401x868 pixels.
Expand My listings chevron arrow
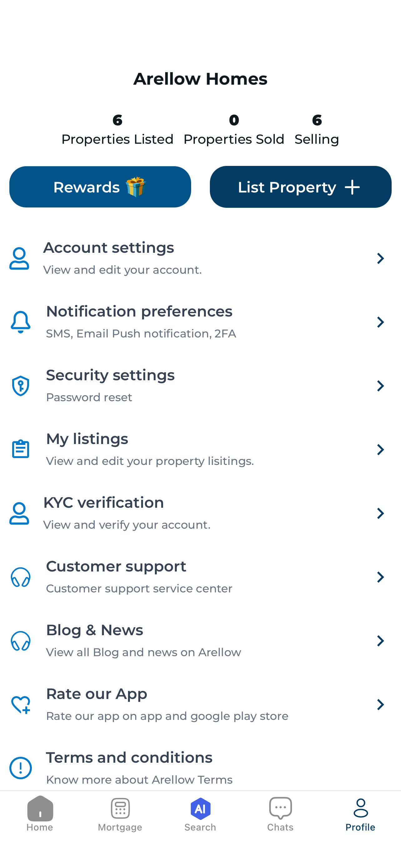coord(380,450)
